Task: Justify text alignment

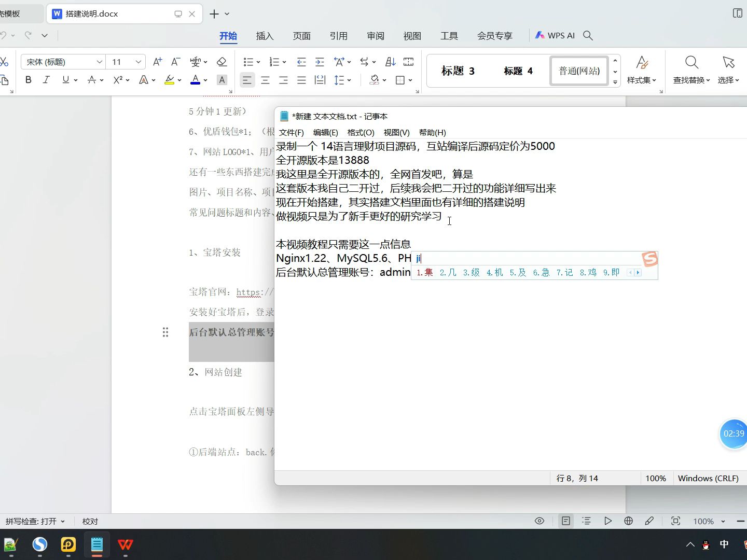Action: coord(301,80)
